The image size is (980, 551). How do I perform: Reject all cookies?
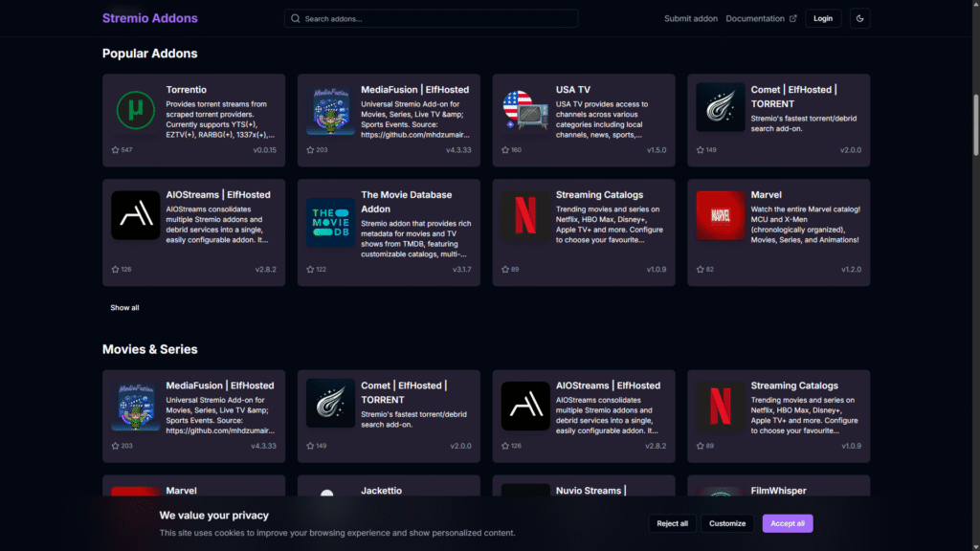(x=673, y=523)
